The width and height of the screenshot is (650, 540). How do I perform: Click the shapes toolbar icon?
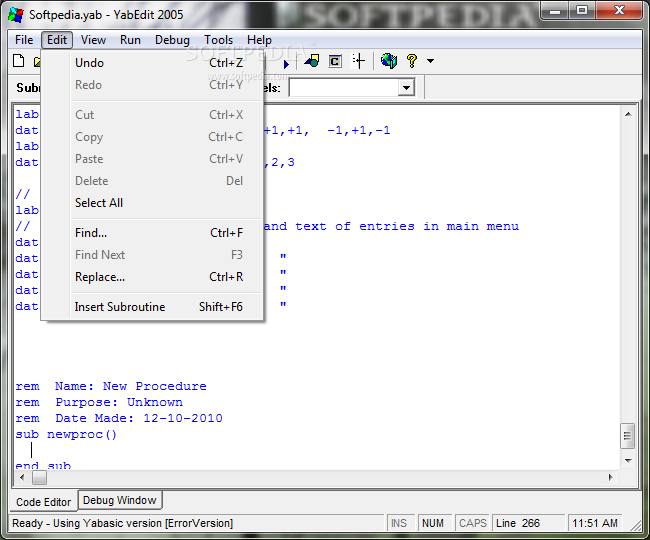(x=312, y=61)
